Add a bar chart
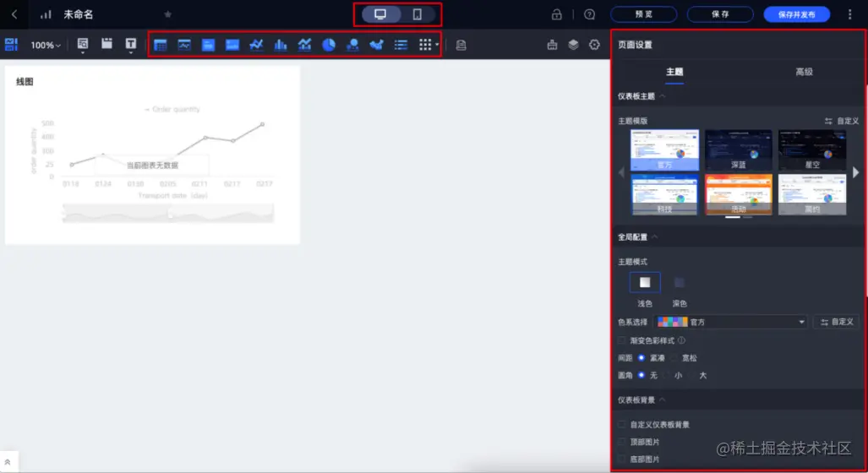868x473 pixels. point(281,45)
